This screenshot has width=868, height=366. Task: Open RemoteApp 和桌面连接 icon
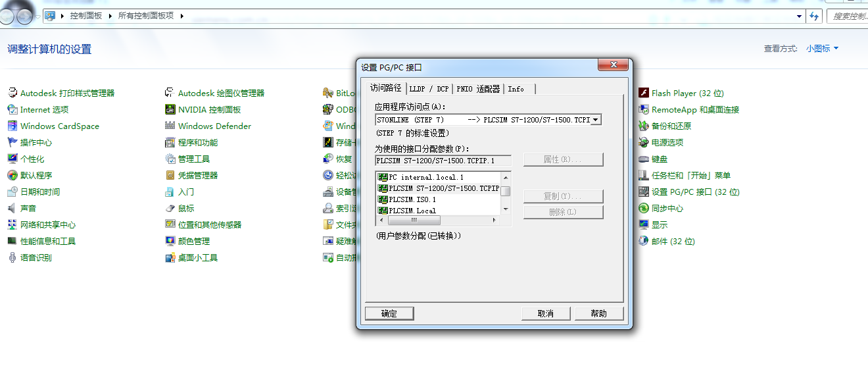(x=644, y=109)
